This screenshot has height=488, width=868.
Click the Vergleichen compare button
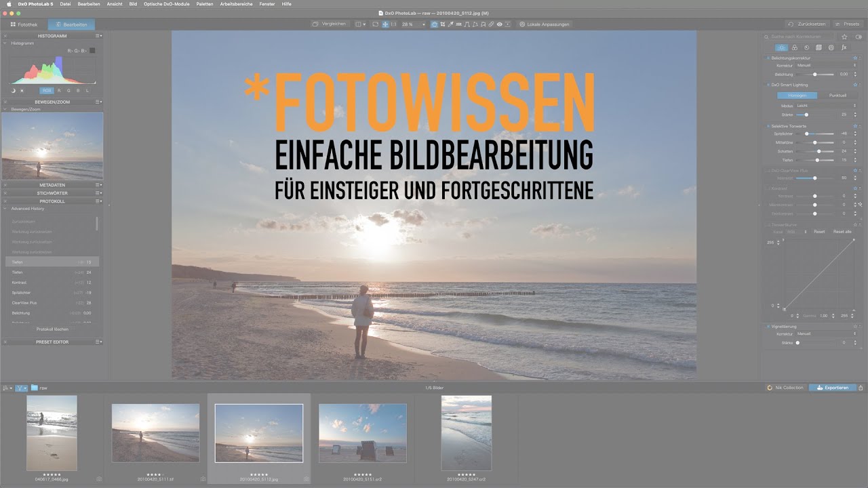pyautogui.click(x=330, y=24)
